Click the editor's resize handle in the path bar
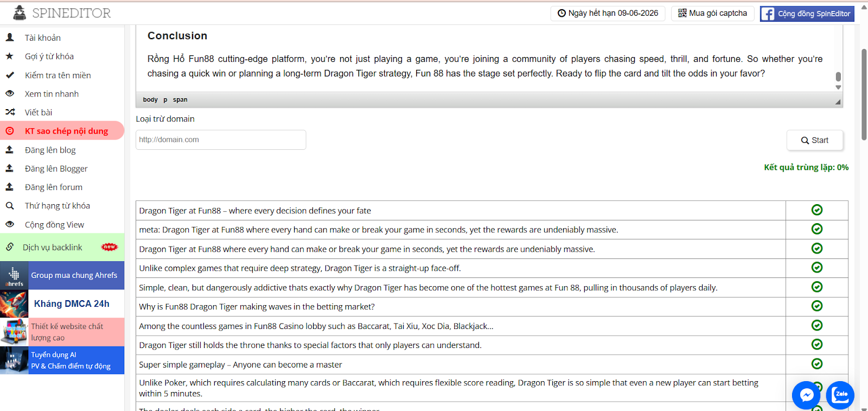The image size is (868, 411). [838, 102]
